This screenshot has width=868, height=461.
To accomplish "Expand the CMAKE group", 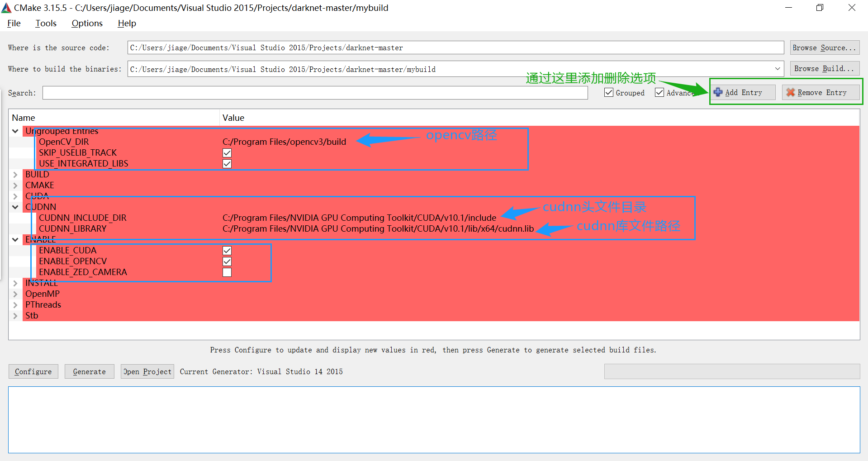I will (15, 185).
